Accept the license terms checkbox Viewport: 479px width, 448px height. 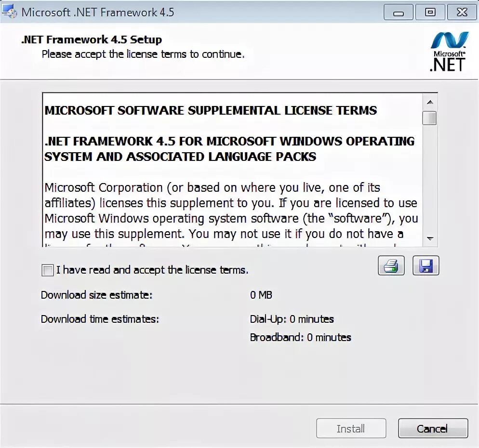(47, 270)
